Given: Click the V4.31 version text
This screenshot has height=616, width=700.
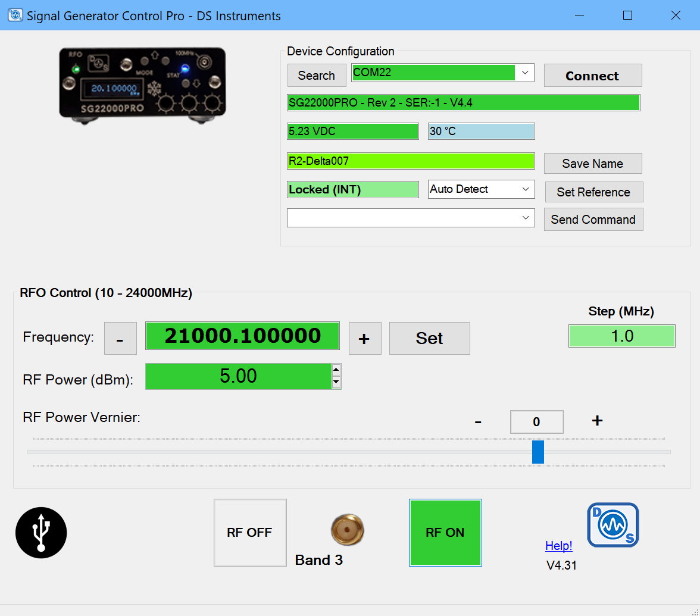Looking at the screenshot, I should [x=562, y=565].
